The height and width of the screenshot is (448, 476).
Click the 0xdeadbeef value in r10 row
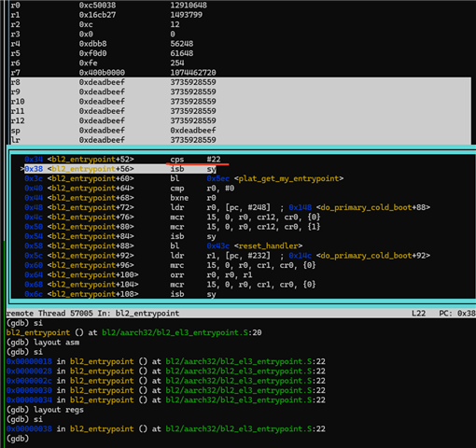[x=102, y=102]
